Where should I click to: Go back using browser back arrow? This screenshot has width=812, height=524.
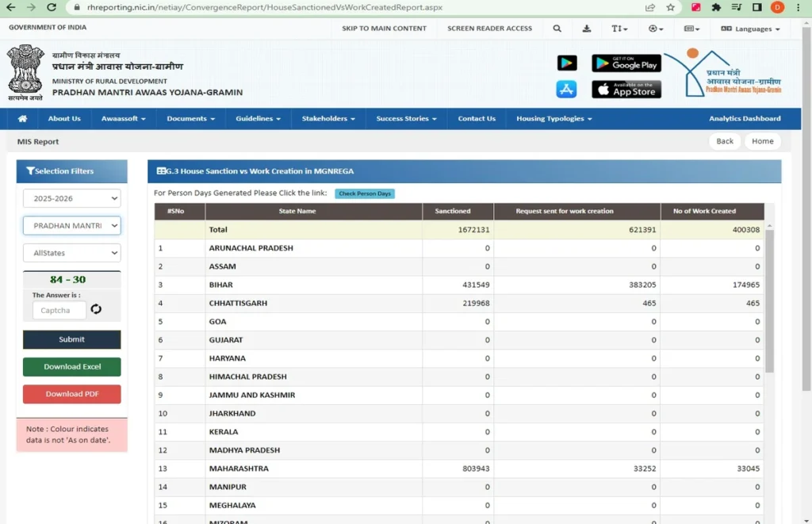point(10,7)
